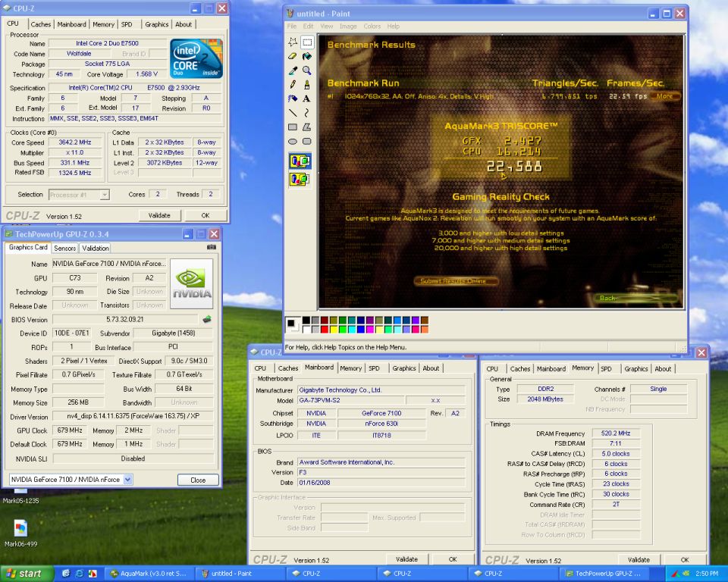This screenshot has width=728, height=582.
Task: Switch to the Sensors tab in GPU-Z
Action: click(65, 249)
